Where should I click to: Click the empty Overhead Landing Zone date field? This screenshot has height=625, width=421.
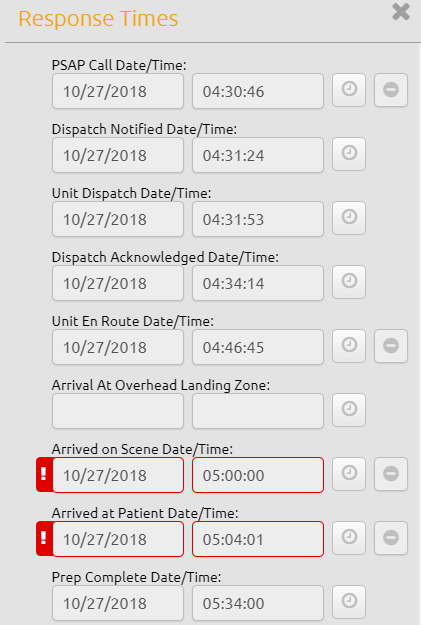tap(118, 411)
